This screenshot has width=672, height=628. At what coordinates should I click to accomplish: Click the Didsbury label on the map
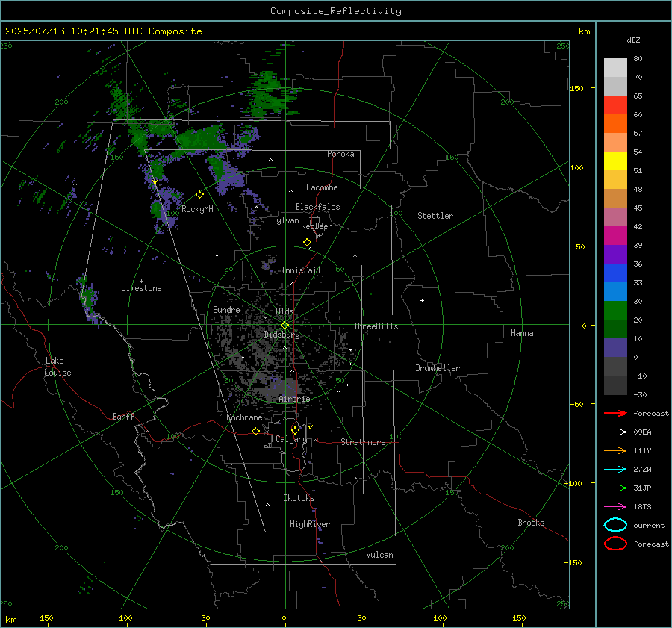281,335
